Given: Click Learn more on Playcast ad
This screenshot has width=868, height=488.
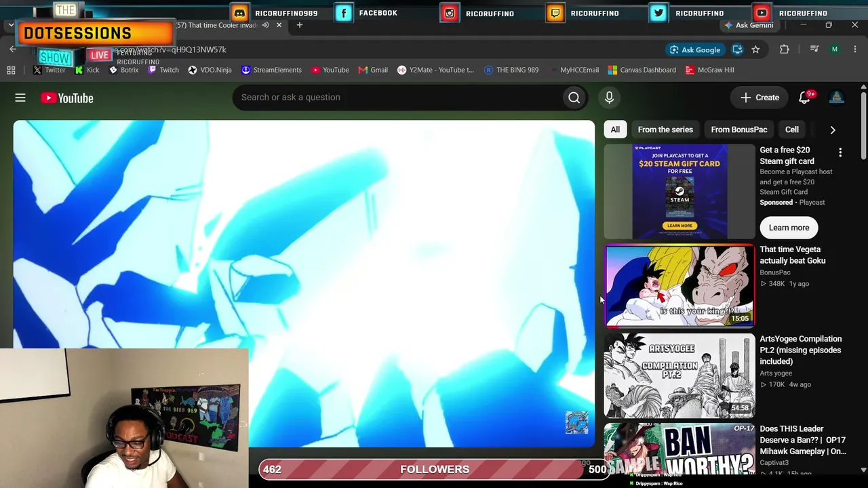Looking at the screenshot, I should [789, 228].
